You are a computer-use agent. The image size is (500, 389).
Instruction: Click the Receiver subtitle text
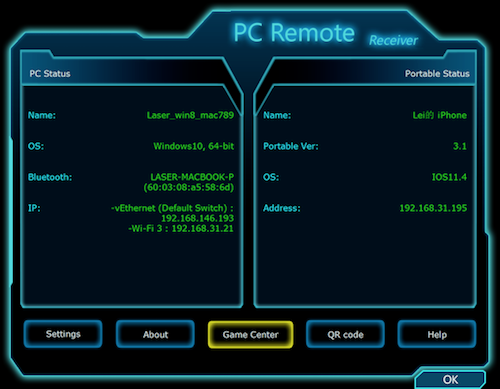pyautogui.click(x=393, y=40)
